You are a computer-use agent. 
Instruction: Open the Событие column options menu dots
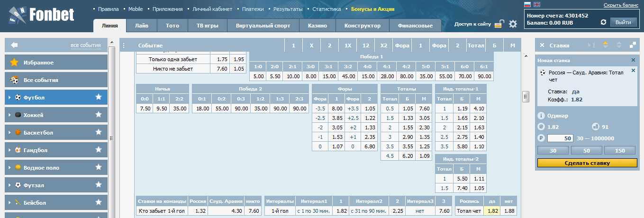(x=124, y=45)
